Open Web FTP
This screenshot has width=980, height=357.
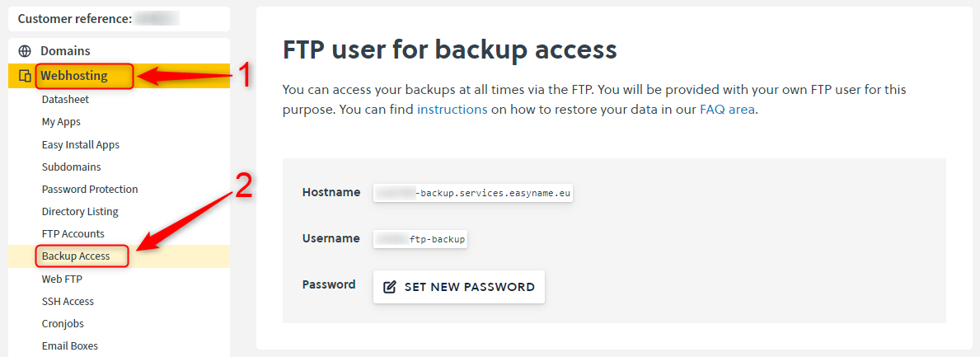pyautogui.click(x=61, y=278)
